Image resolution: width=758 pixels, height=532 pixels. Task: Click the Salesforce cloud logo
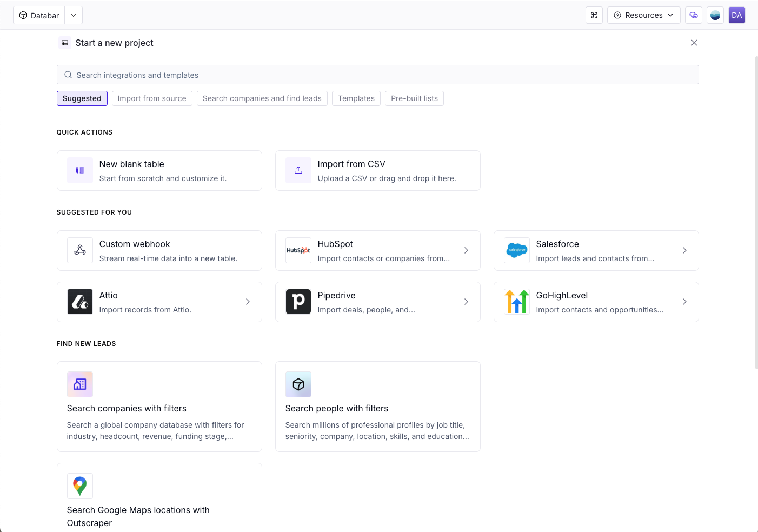tap(517, 250)
